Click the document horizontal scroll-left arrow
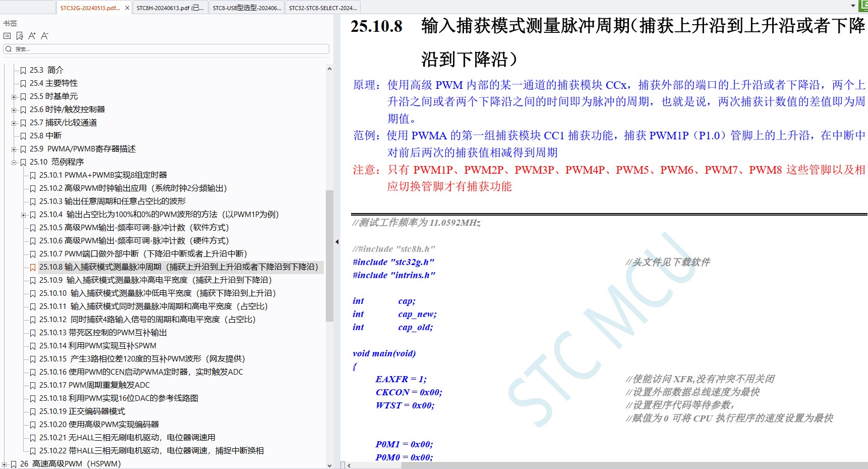The width and height of the screenshot is (868, 469). click(x=349, y=465)
